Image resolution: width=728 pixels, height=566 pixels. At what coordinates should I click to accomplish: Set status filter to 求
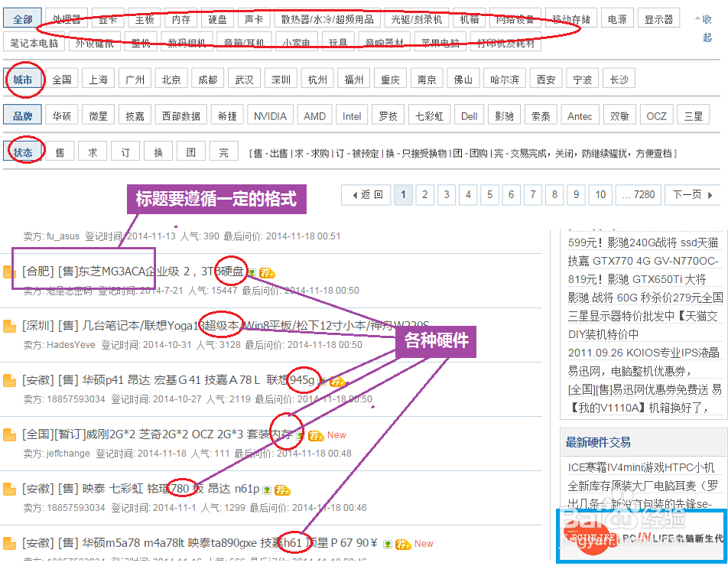[x=93, y=152]
